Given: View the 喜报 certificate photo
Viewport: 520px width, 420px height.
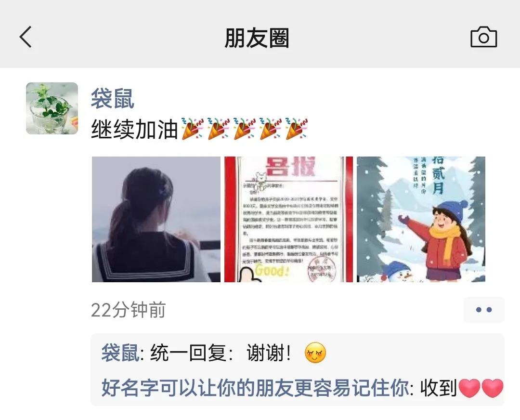Looking at the screenshot, I should tap(288, 219).
